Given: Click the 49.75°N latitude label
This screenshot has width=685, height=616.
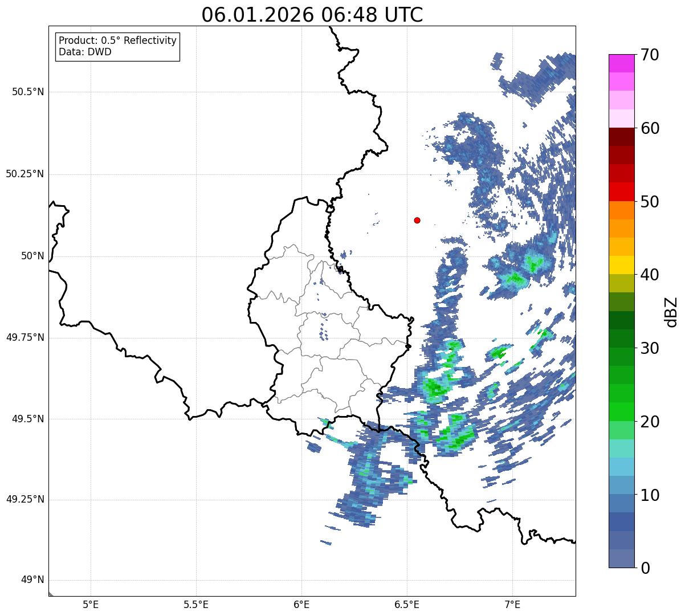Looking at the screenshot, I should [x=25, y=337].
